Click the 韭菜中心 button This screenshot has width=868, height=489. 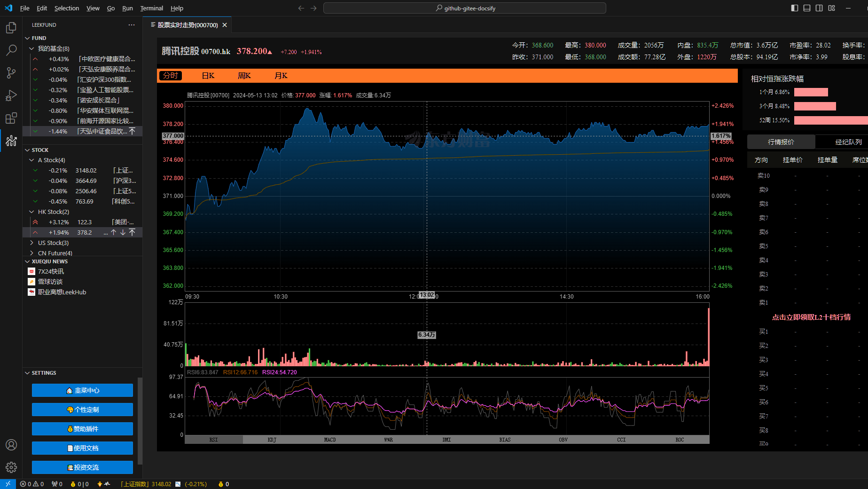coord(82,390)
